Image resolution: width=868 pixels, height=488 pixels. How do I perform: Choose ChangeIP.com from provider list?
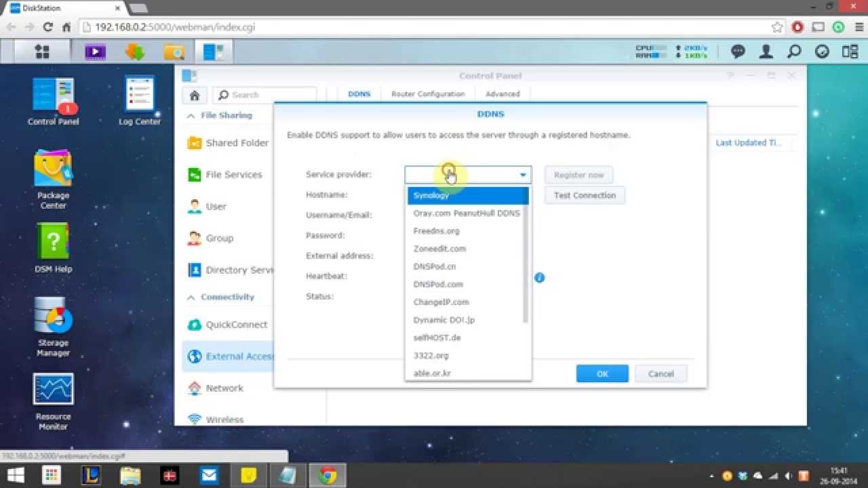pyautogui.click(x=467, y=302)
